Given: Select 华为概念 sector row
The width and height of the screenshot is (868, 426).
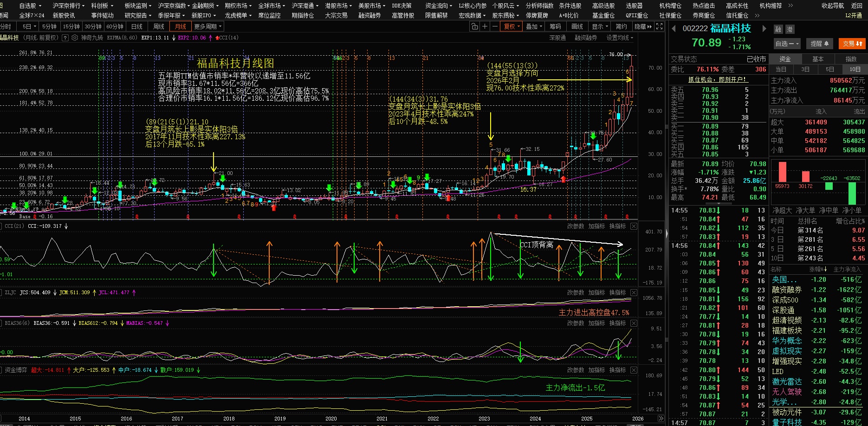Looking at the screenshot, I should click(x=819, y=341).
